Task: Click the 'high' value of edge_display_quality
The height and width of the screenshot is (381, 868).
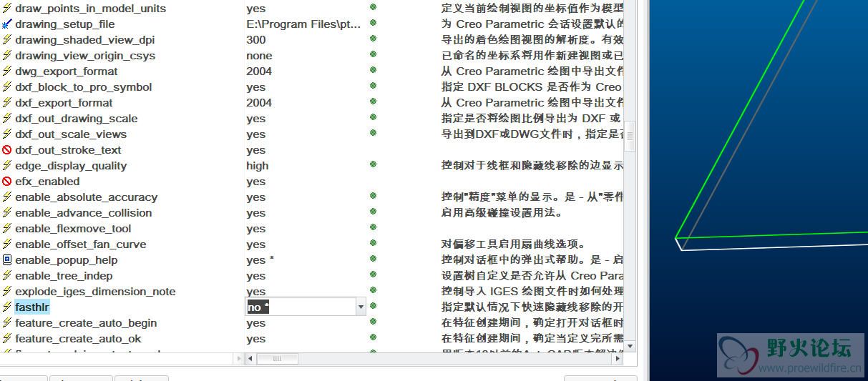Action: pyautogui.click(x=258, y=166)
